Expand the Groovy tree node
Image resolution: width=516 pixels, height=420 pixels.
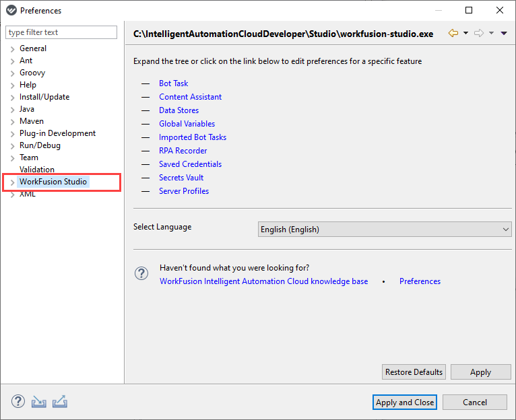click(x=13, y=73)
